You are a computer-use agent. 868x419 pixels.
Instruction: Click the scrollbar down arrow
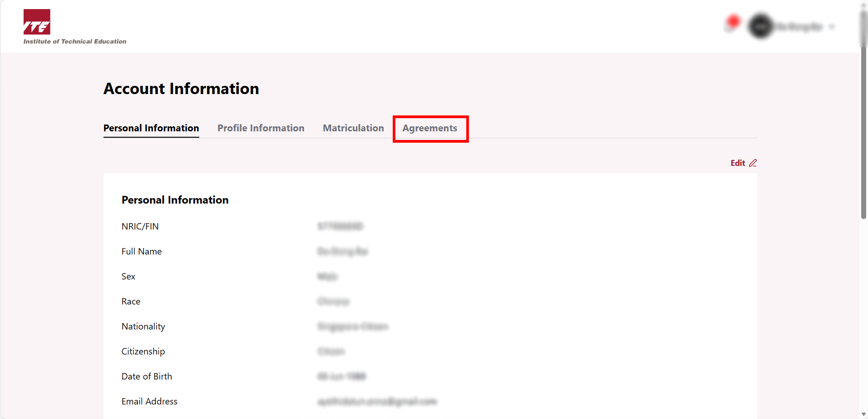coord(863,414)
